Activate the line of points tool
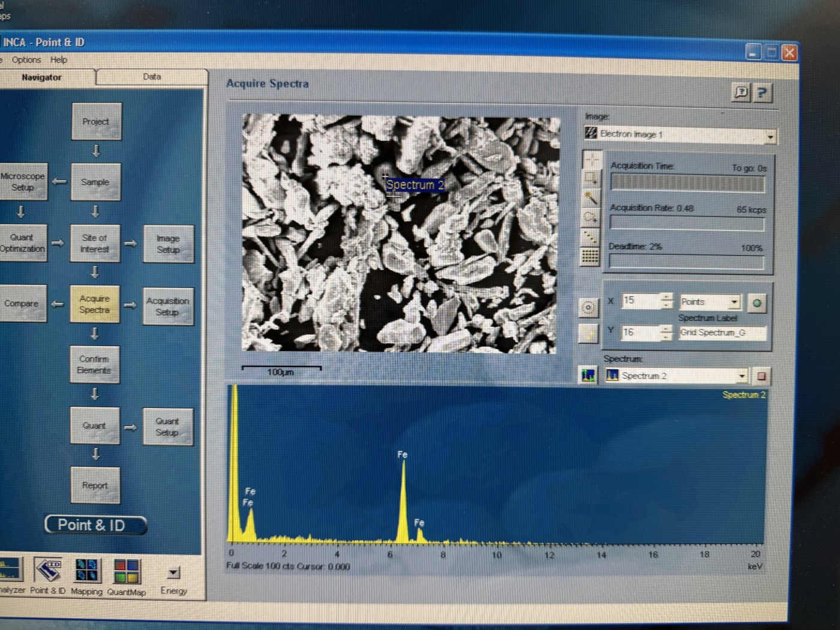 (591, 237)
